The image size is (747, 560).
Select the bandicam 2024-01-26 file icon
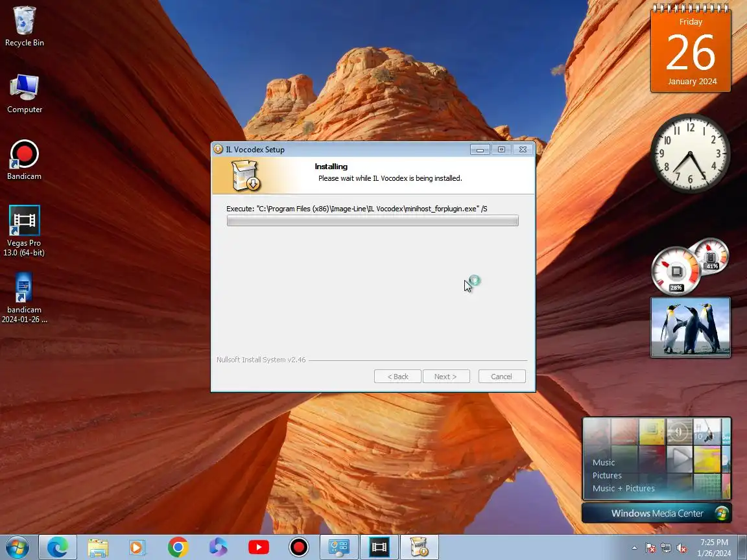[x=24, y=297]
